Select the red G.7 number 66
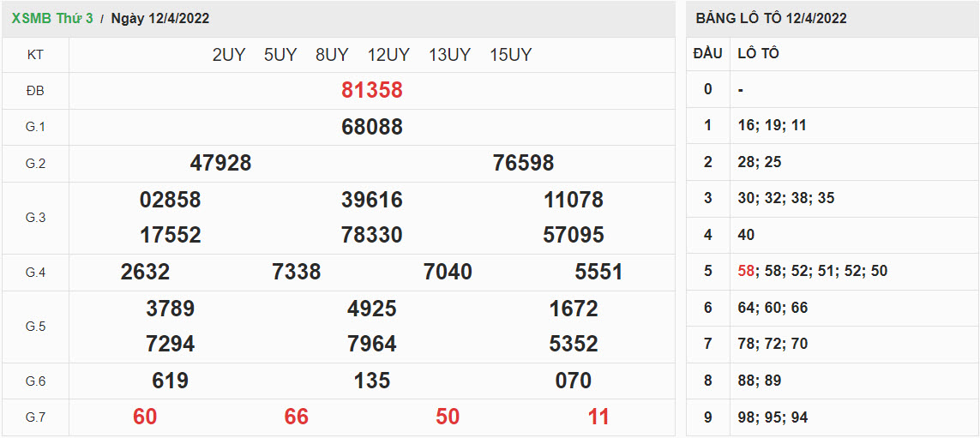Image resolution: width=980 pixels, height=438 pixels. [x=296, y=417]
